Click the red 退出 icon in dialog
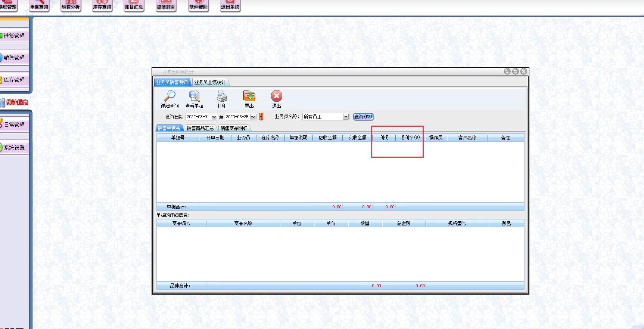 (276, 96)
